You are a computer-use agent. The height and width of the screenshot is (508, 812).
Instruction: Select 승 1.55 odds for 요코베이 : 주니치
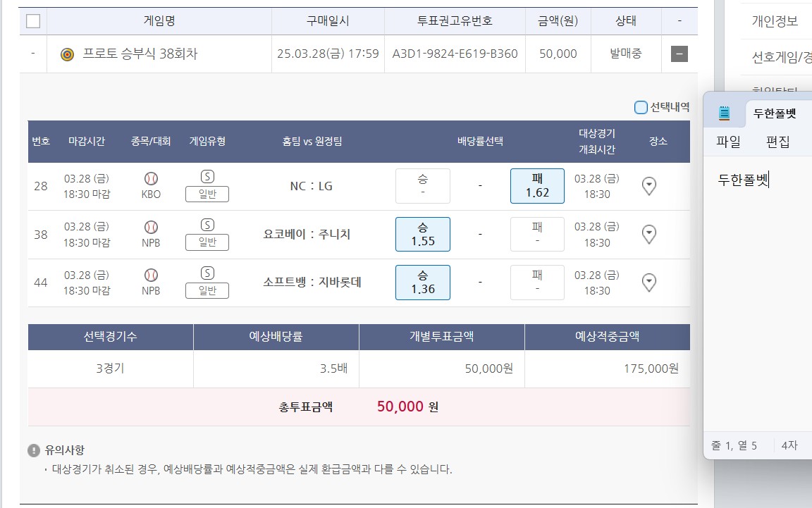coord(423,234)
